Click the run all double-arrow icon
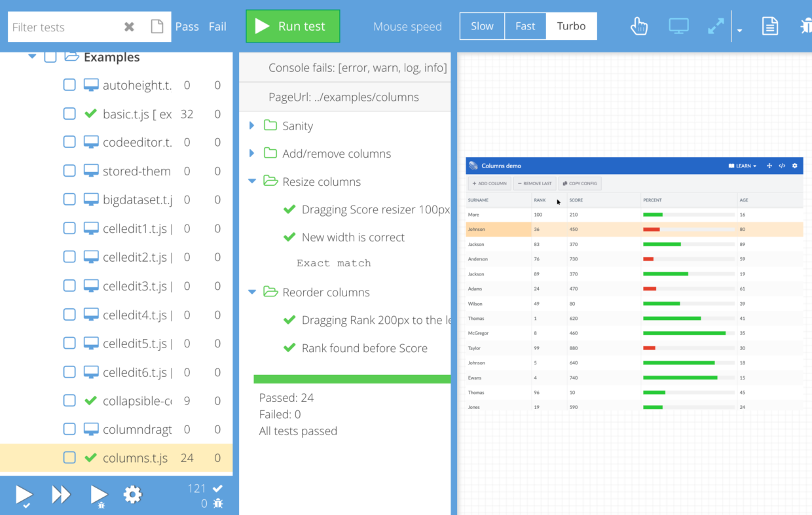 point(61,494)
